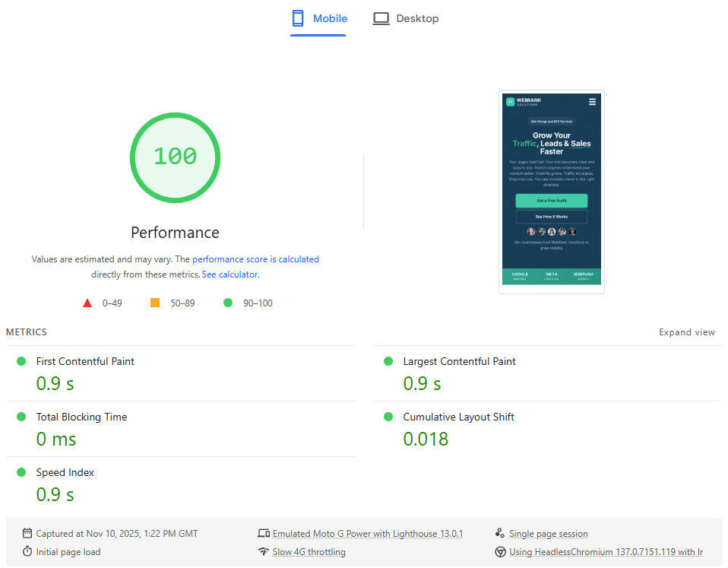The width and height of the screenshot is (728, 568).
Task: Click the mobile phone icon
Action: (298, 19)
